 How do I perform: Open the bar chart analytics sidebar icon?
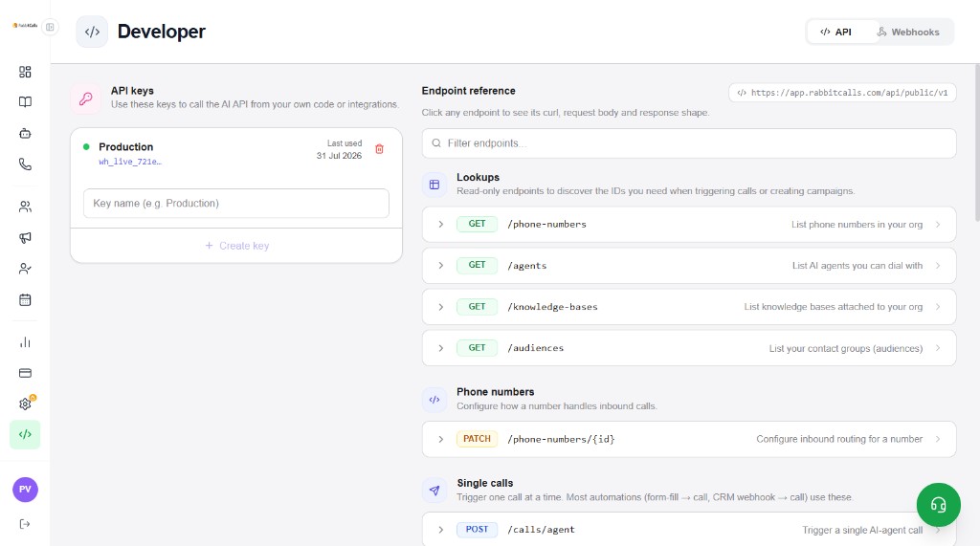pyautogui.click(x=25, y=342)
